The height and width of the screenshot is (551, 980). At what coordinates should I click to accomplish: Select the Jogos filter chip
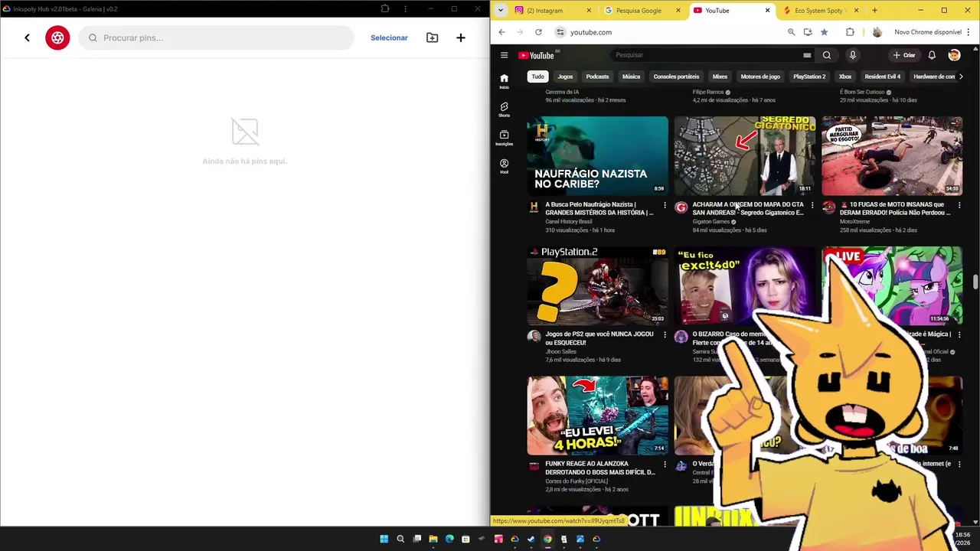[x=565, y=77]
